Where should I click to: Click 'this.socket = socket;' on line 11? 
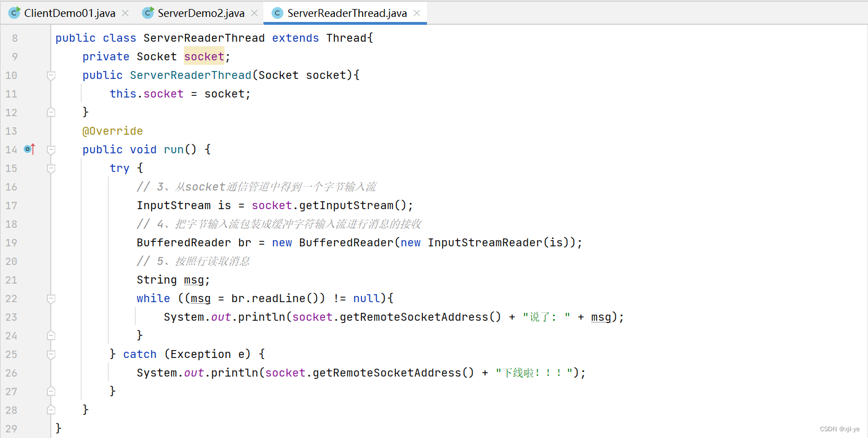point(180,94)
